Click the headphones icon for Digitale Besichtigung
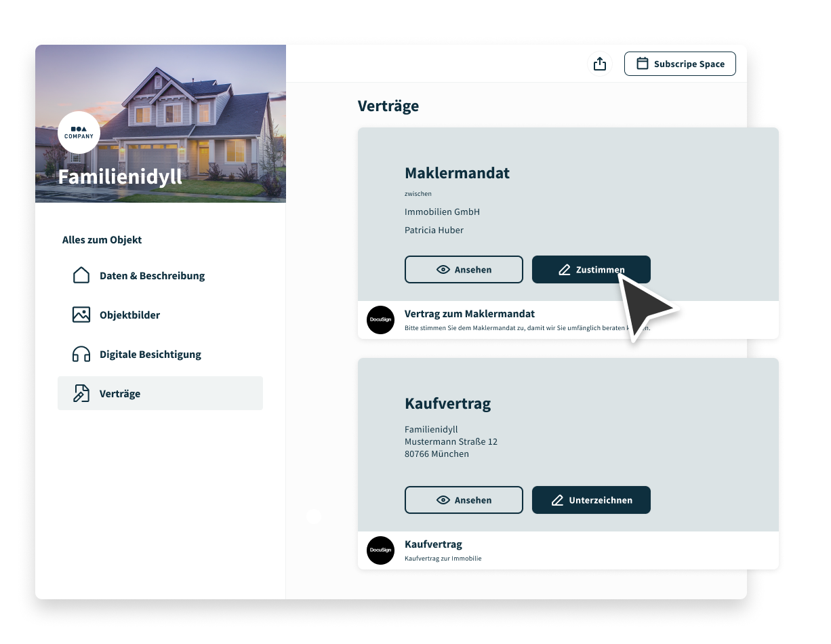 tap(81, 354)
